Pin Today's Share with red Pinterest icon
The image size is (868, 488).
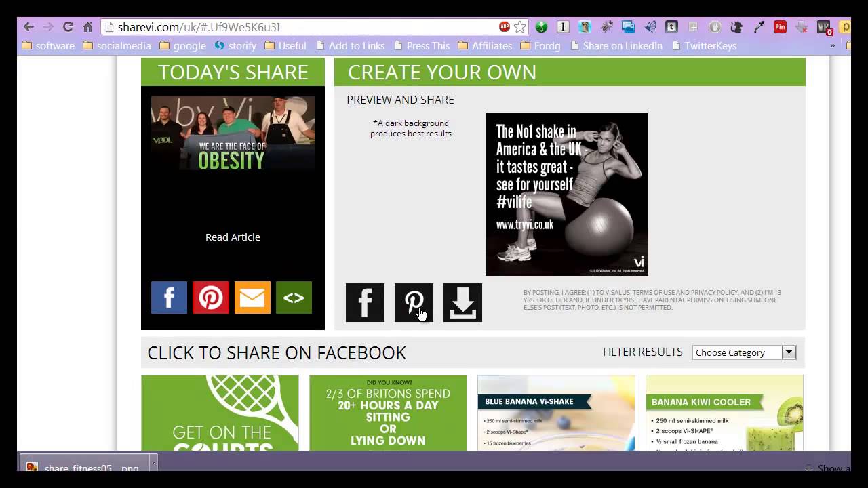click(x=211, y=298)
